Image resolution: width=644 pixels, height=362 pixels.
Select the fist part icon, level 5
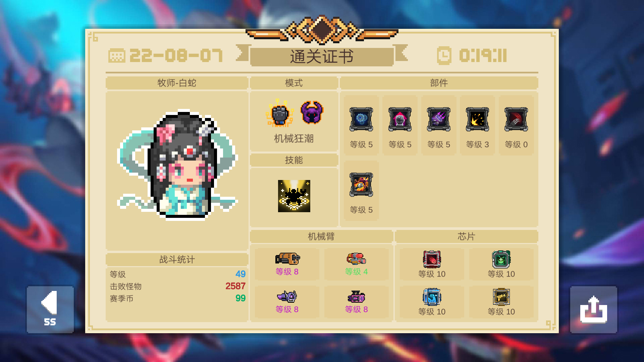point(400,119)
